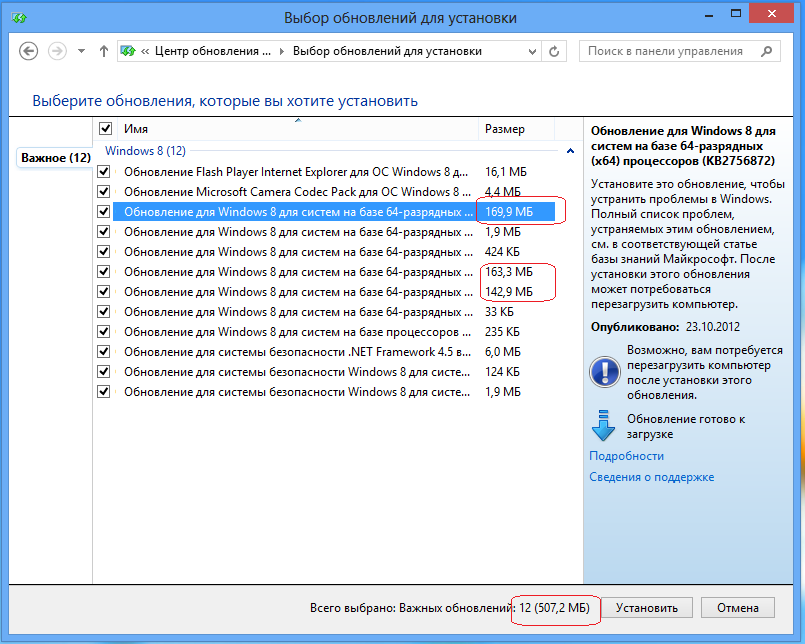
Task: Click the Forward navigation arrow
Action: pyautogui.click(x=57, y=51)
